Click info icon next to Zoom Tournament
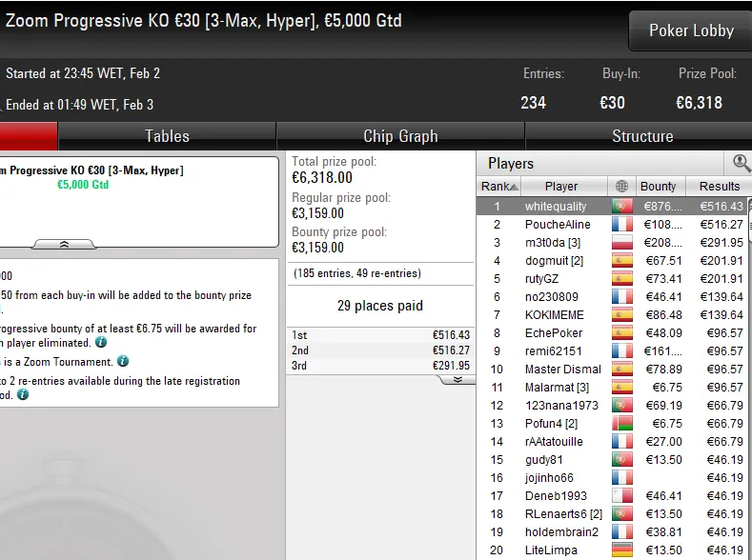Screen dimensions: 752x560 pos(123,361)
